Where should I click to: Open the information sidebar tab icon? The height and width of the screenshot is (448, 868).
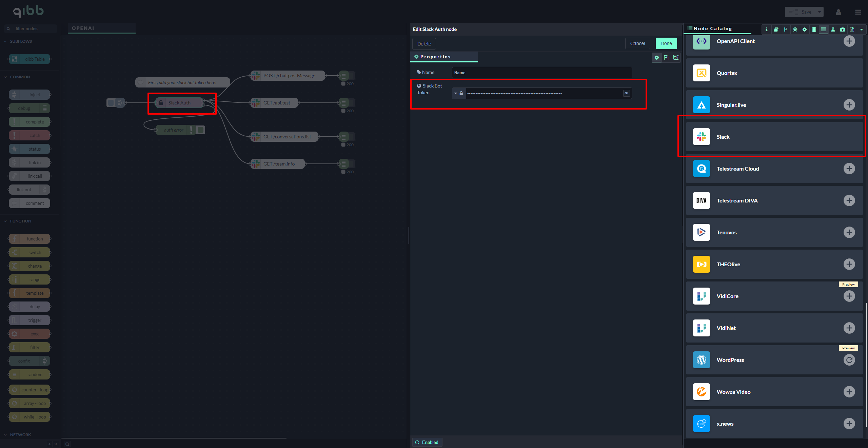pyautogui.click(x=766, y=30)
